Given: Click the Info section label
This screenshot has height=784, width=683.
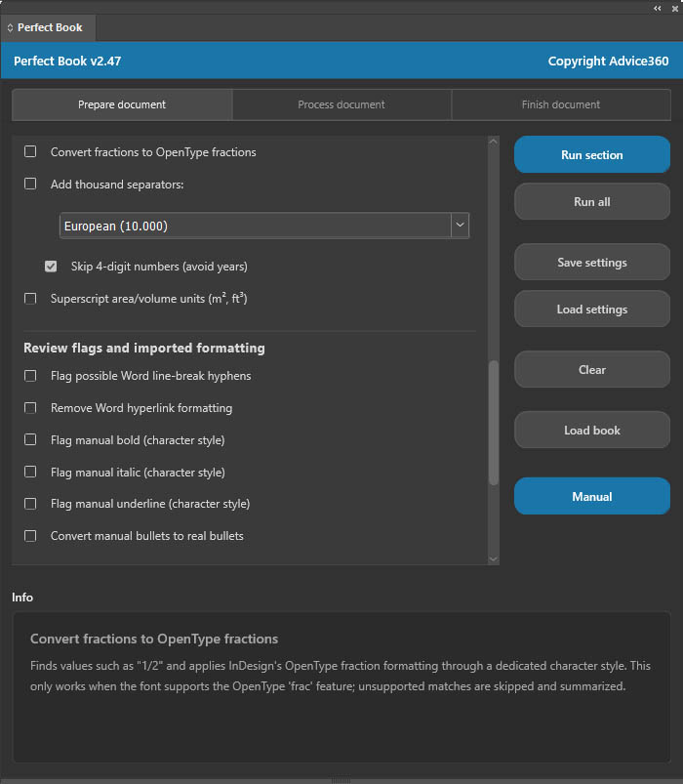Looking at the screenshot, I should (x=22, y=598).
